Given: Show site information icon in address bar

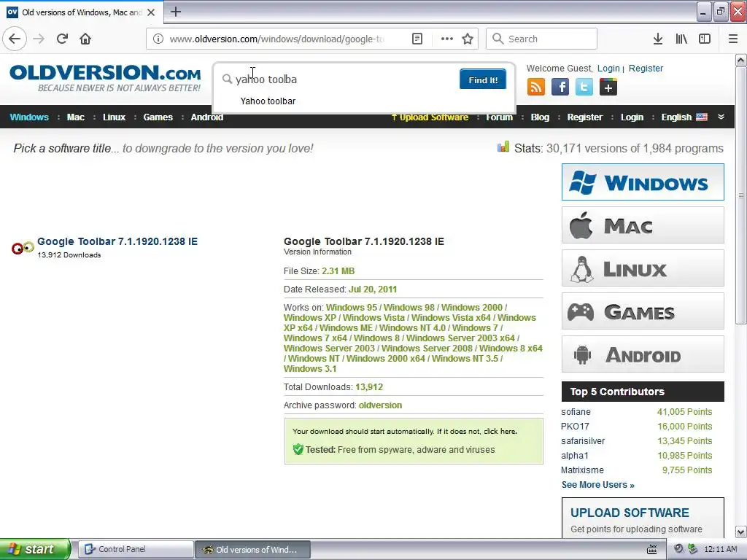Looking at the screenshot, I should click(158, 39).
